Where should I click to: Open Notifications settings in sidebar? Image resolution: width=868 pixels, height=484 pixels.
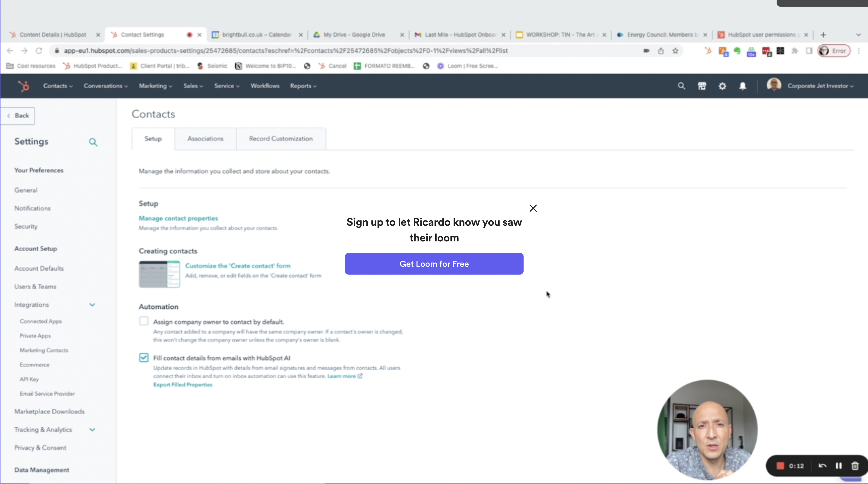32,208
